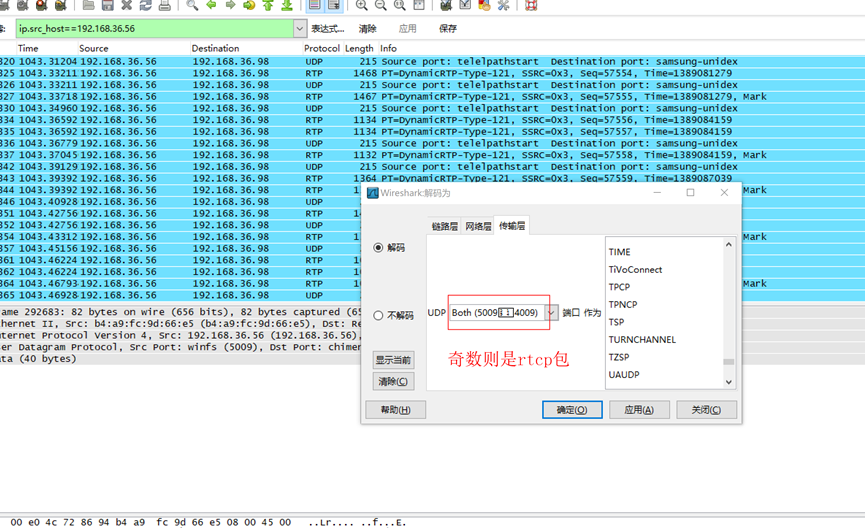Print packets with the printer icon
This screenshot has height=528, width=865.
(164, 5)
